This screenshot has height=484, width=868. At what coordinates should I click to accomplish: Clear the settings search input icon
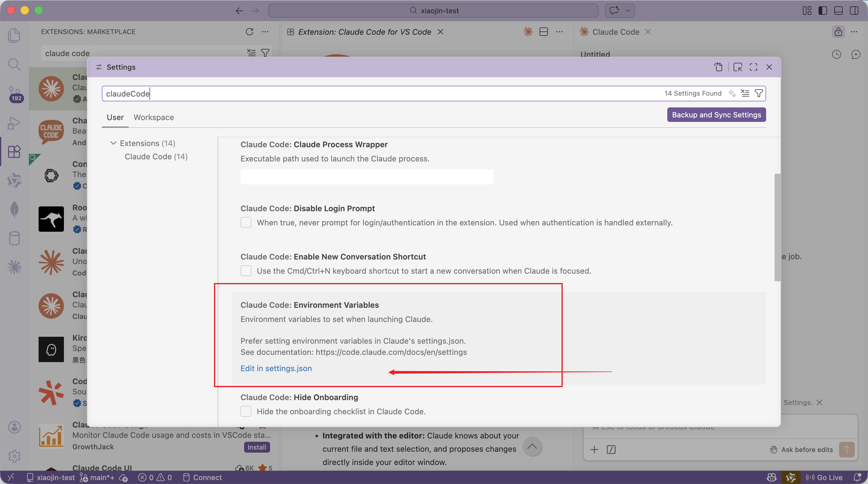click(745, 94)
